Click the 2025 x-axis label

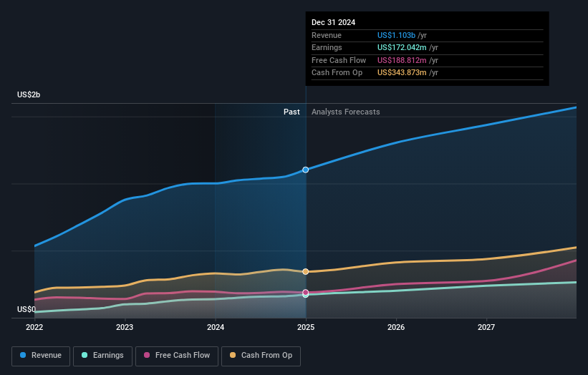[x=306, y=327]
